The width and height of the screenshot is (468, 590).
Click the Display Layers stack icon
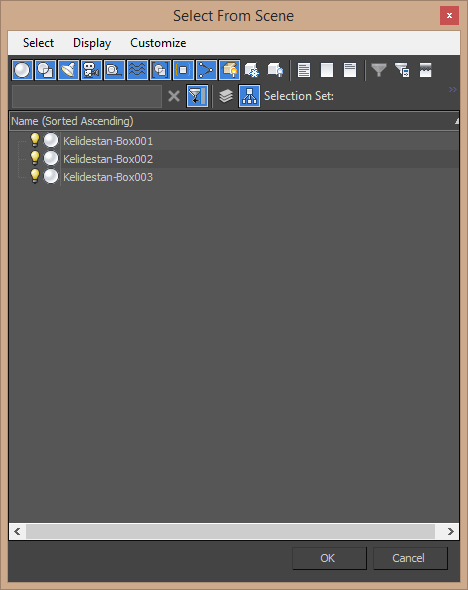coord(226,96)
